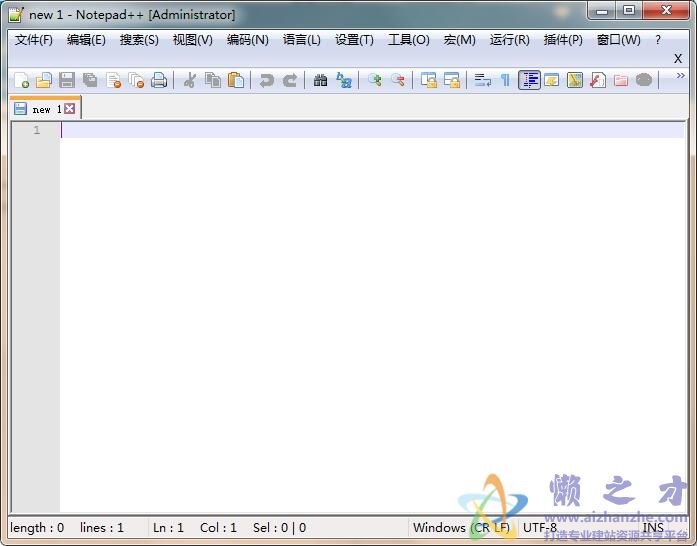This screenshot has height=546, width=697.
Task: Click the X below the menu bar
Action: pos(678,58)
